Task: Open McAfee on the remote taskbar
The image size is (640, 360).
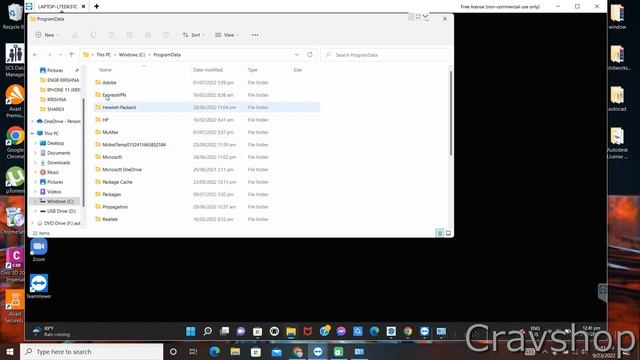Action: [308, 331]
